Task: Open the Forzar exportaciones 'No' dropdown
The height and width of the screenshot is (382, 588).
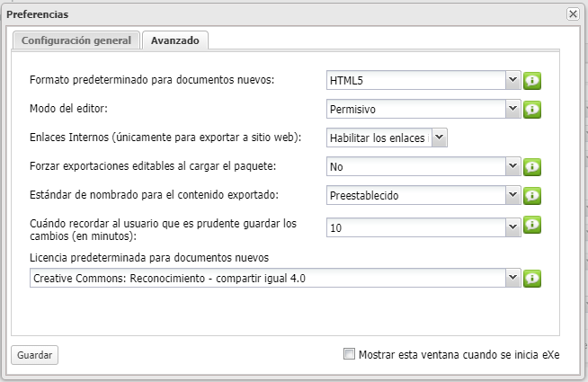Action: pyautogui.click(x=513, y=166)
